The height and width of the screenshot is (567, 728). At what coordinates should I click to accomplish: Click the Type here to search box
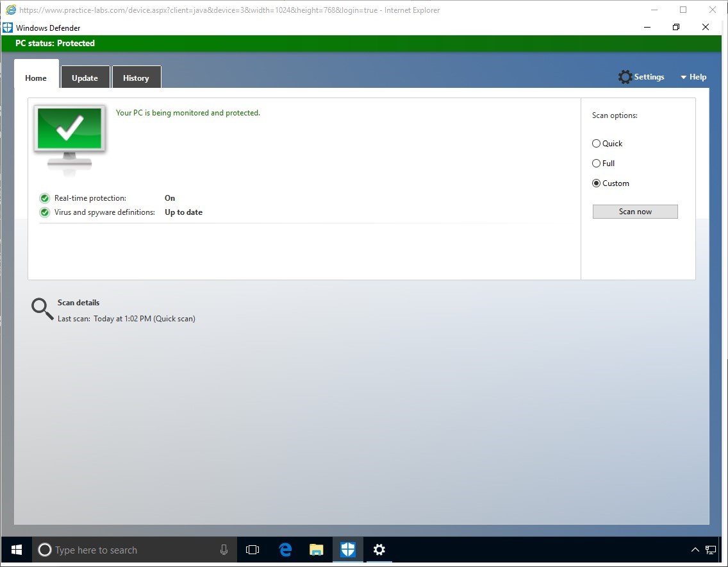(x=135, y=550)
